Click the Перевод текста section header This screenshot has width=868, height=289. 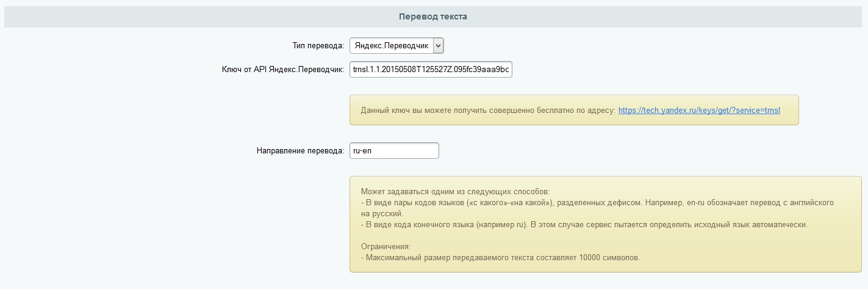[x=433, y=16]
